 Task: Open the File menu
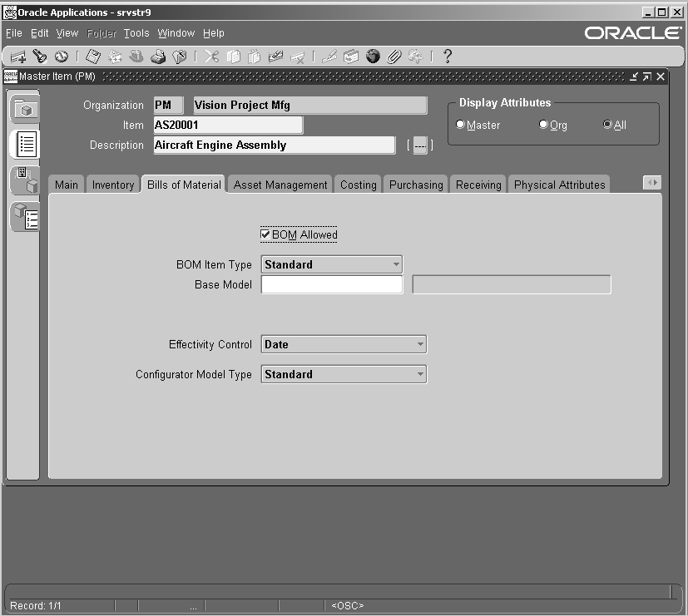13,33
